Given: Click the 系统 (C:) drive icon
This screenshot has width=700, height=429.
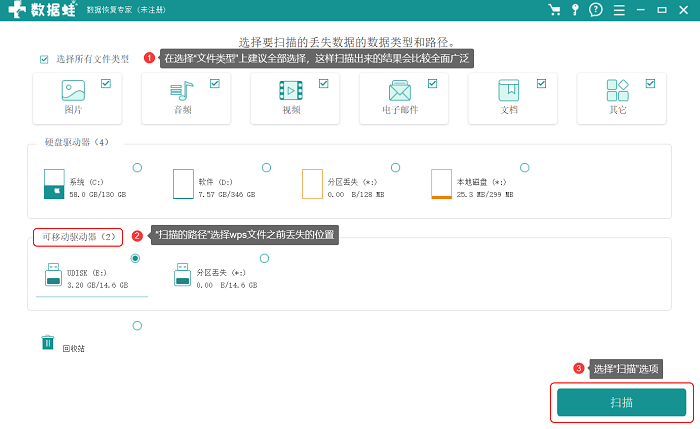Looking at the screenshot, I should [54, 184].
